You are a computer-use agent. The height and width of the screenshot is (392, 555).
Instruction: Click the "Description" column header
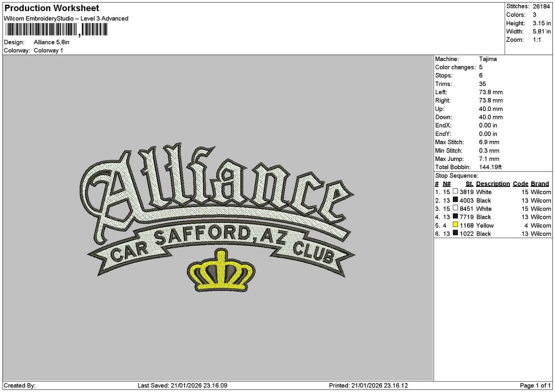tap(493, 184)
